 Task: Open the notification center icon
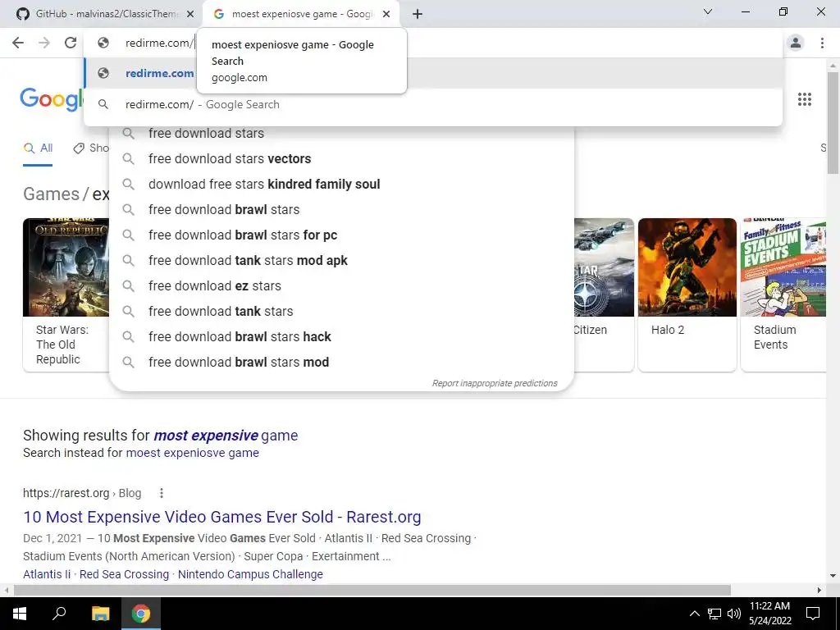[x=813, y=614]
